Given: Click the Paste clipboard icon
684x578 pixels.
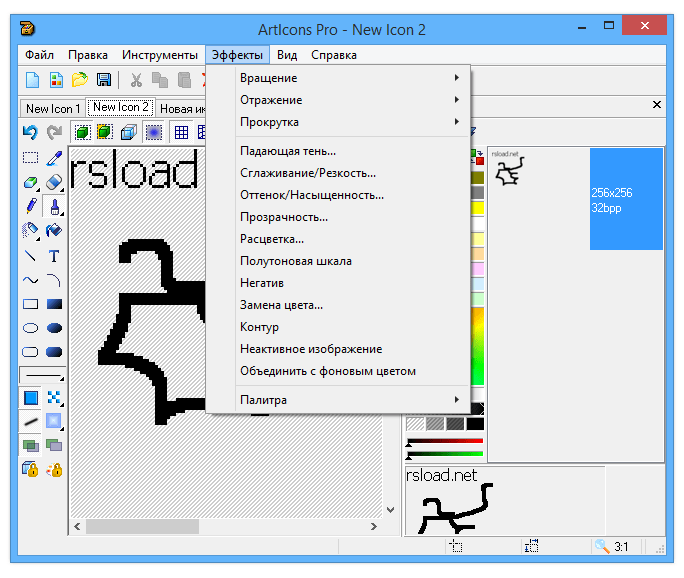Looking at the screenshot, I should tap(184, 80).
